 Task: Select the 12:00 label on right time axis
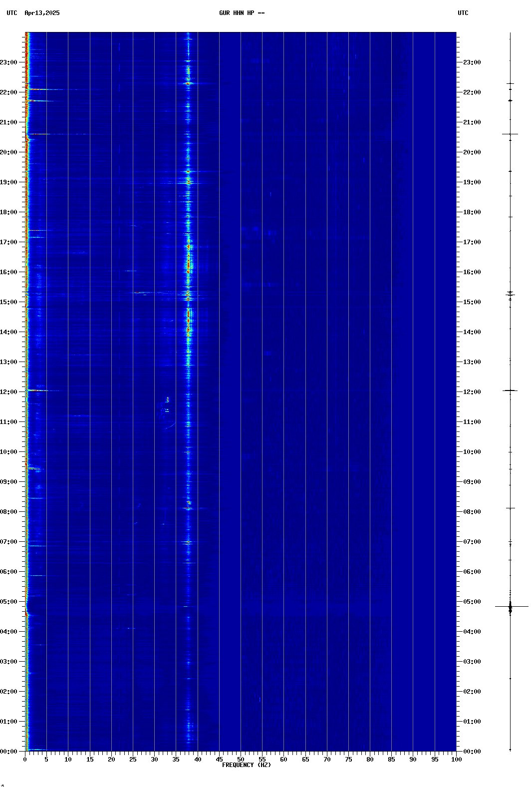[x=472, y=392]
